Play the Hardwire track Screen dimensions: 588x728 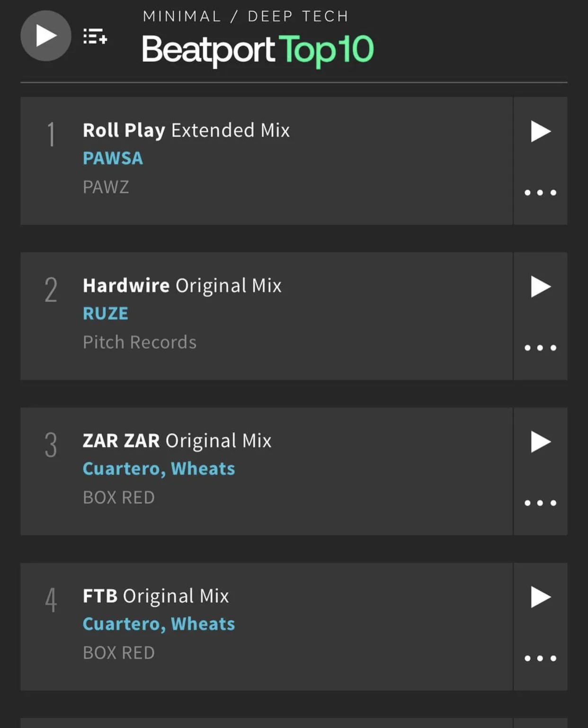[x=540, y=287]
